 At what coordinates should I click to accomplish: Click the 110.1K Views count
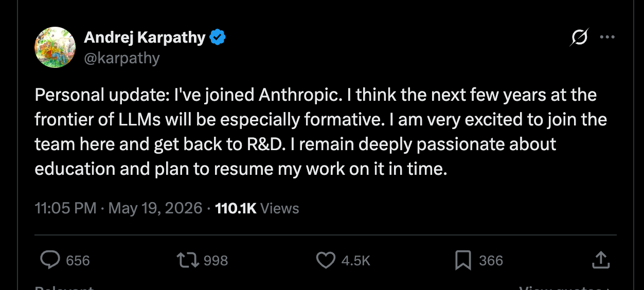coord(257,208)
